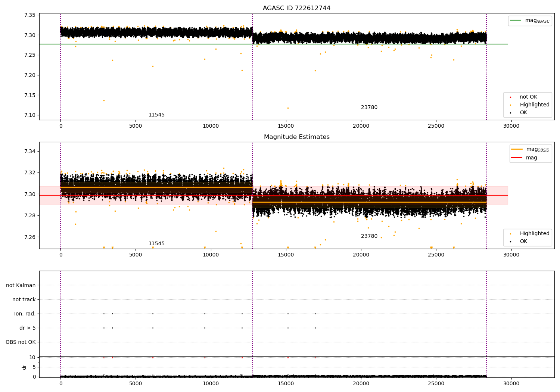
Task: Click 'OK' legend entry in Magnitude Estimates plot
Action: 519,242
